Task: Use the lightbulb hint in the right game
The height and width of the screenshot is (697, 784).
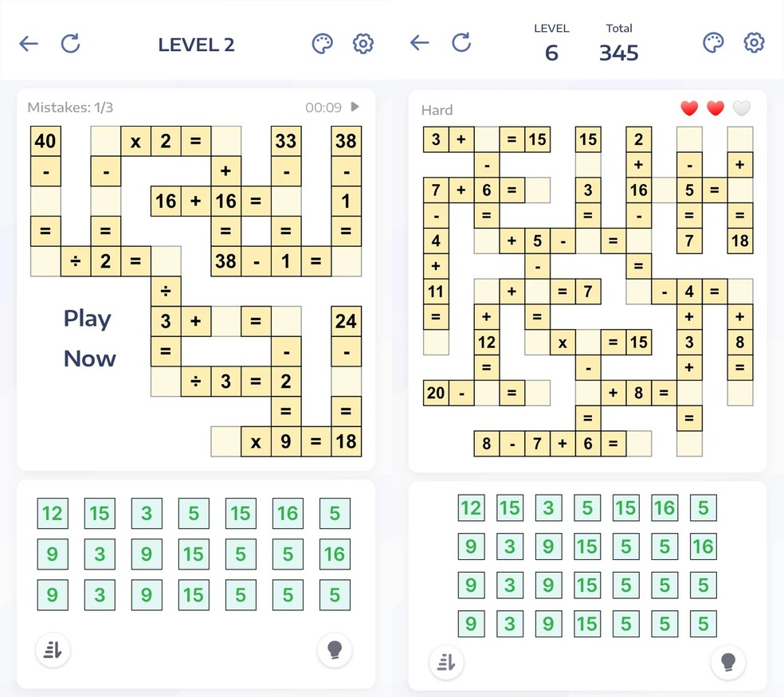Action: click(727, 661)
